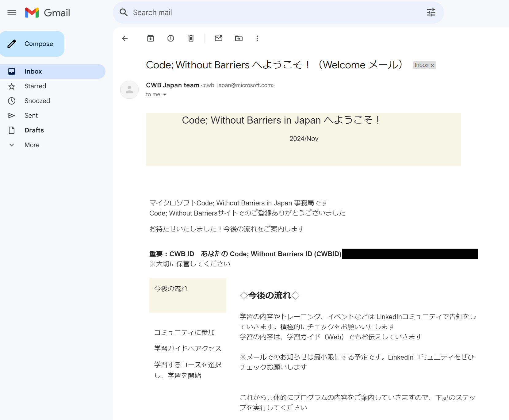Open more actions with the three-dot icon
Image resolution: width=509 pixels, height=420 pixels.
257,38
